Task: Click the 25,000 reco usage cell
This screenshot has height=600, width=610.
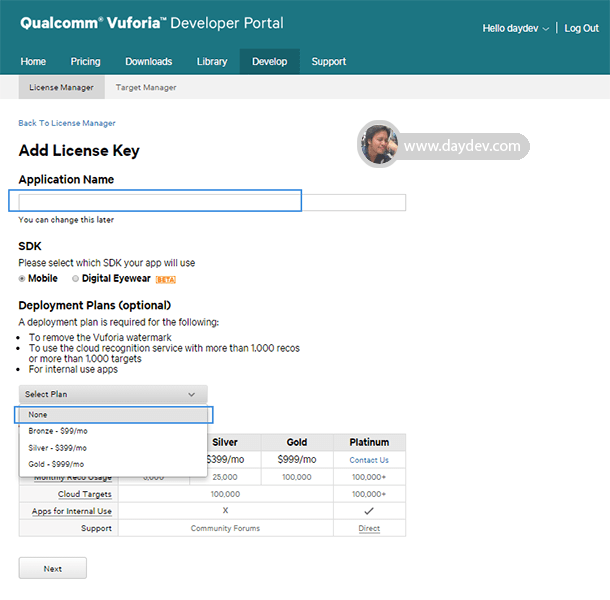Action: click(225, 477)
